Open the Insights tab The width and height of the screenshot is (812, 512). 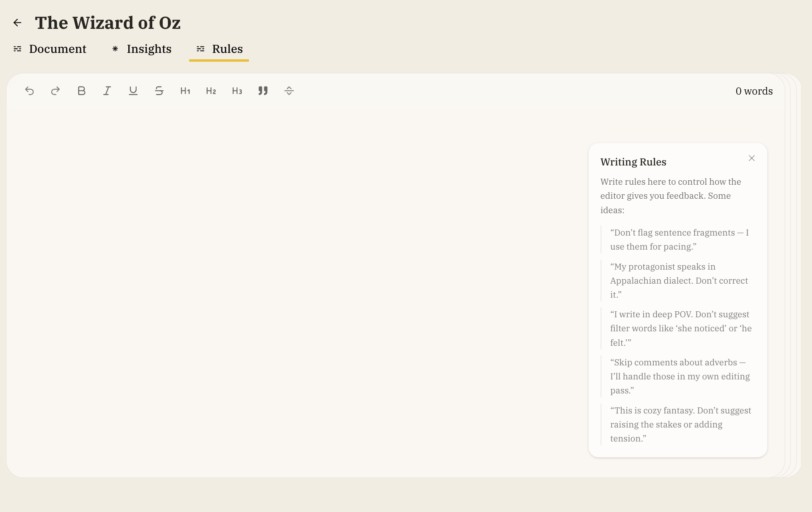point(141,49)
